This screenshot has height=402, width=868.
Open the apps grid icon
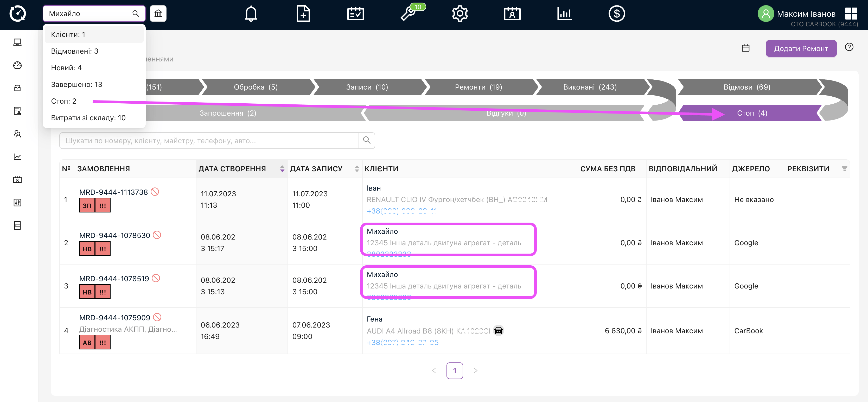tap(851, 14)
